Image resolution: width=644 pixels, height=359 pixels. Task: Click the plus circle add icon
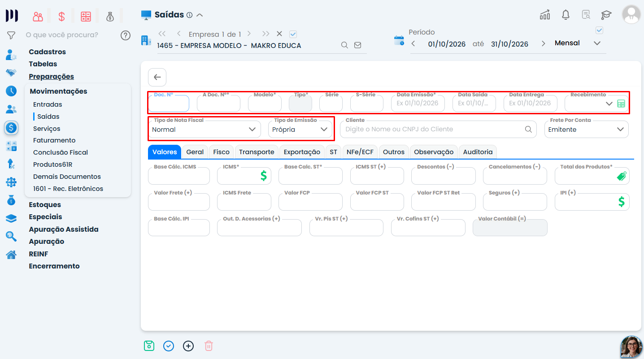pos(188,346)
